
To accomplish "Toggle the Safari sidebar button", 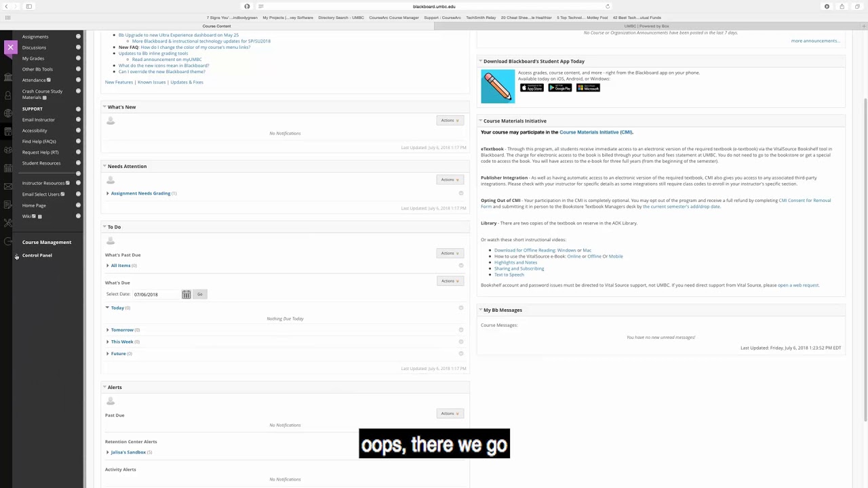I will 29,7.
